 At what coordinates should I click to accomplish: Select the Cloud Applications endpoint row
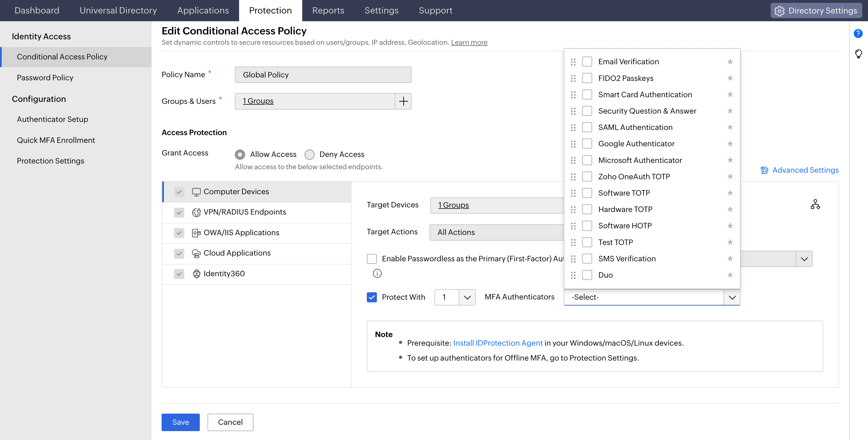tap(257, 253)
